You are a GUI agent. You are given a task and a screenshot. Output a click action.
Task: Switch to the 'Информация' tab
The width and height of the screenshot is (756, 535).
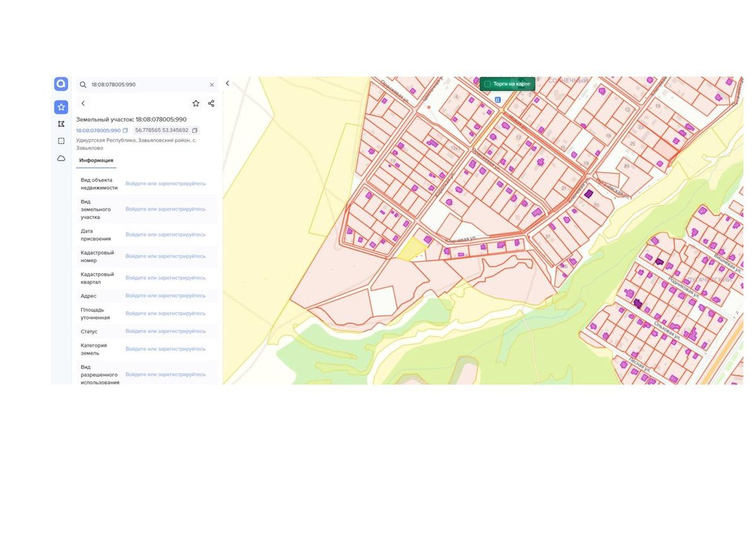coord(96,161)
